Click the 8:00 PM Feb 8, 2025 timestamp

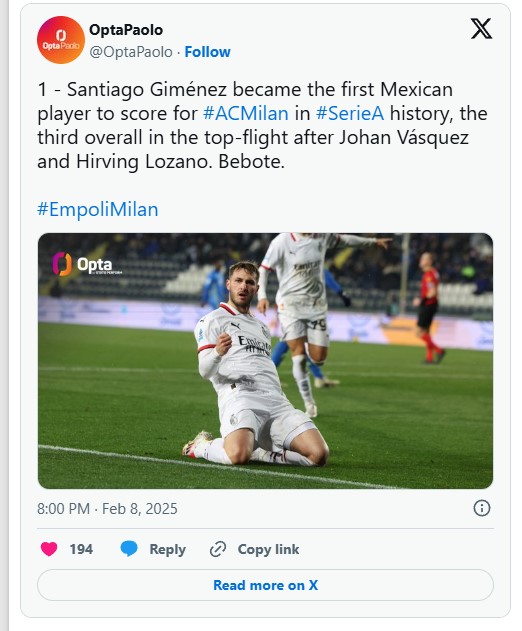tap(107, 509)
